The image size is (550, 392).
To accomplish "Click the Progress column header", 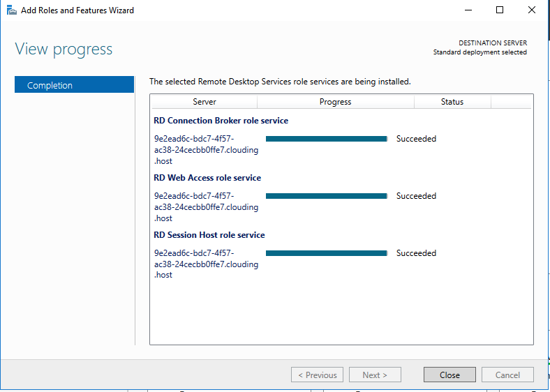I will (335, 102).
